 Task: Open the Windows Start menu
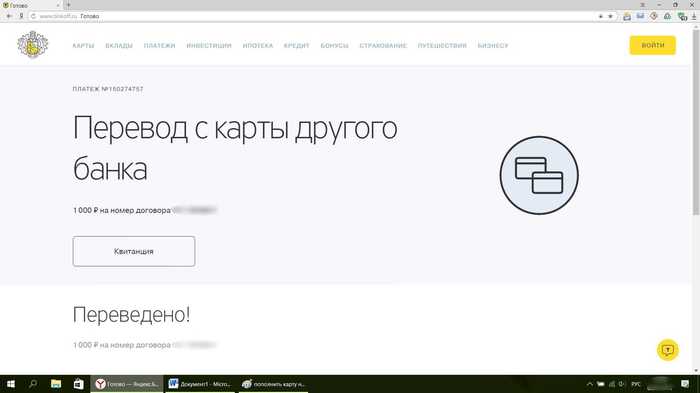pos(11,384)
